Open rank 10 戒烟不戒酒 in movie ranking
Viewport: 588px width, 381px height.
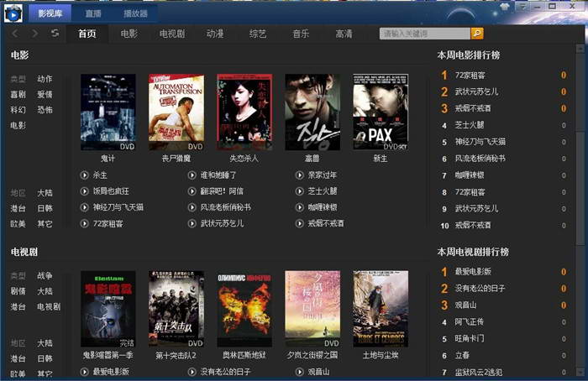[473, 226]
